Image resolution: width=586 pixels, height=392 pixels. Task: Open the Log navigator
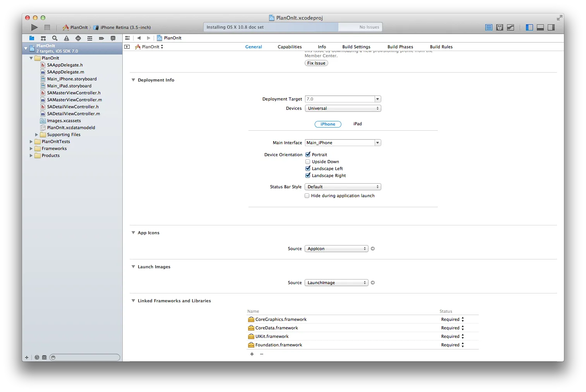[x=113, y=38]
